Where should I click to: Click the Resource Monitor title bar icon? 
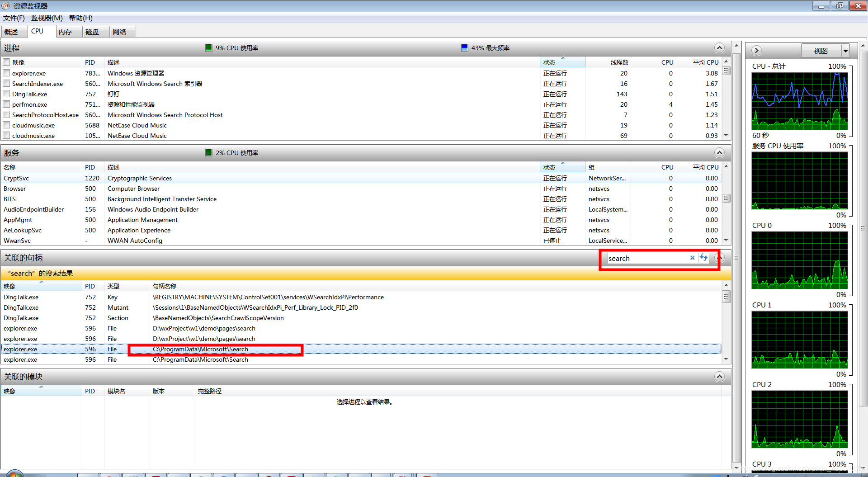coord(6,6)
